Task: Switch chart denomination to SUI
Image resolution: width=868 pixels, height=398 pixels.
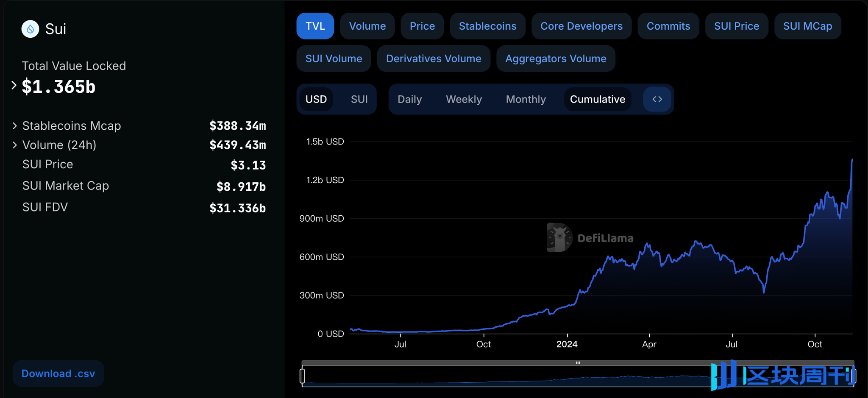Action: [x=359, y=99]
